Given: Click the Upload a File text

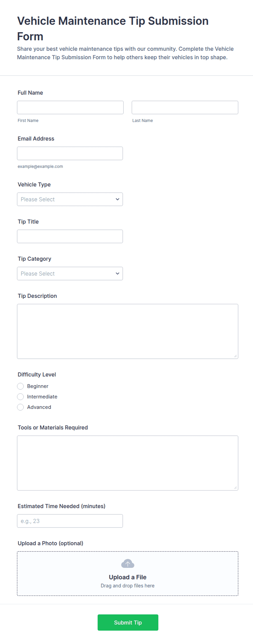Looking at the screenshot, I should click(x=128, y=577).
